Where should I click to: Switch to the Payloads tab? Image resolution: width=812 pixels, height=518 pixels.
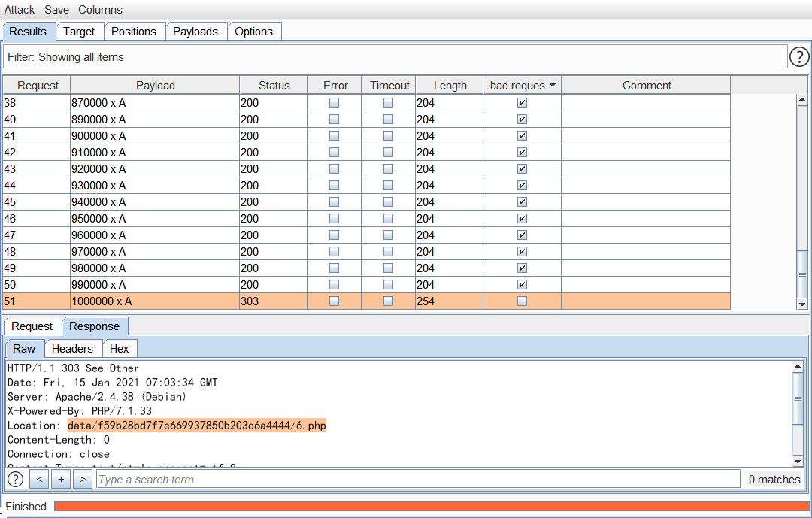tap(195, 32)
